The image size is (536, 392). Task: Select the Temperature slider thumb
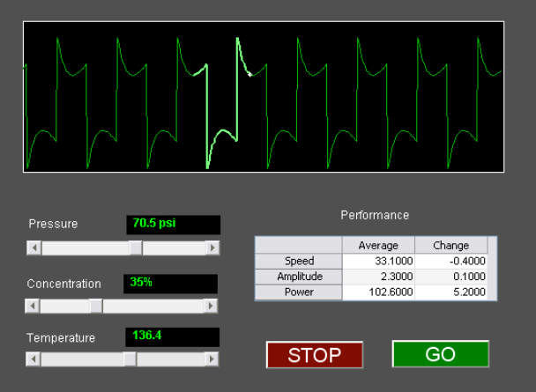tap(130, 359)
